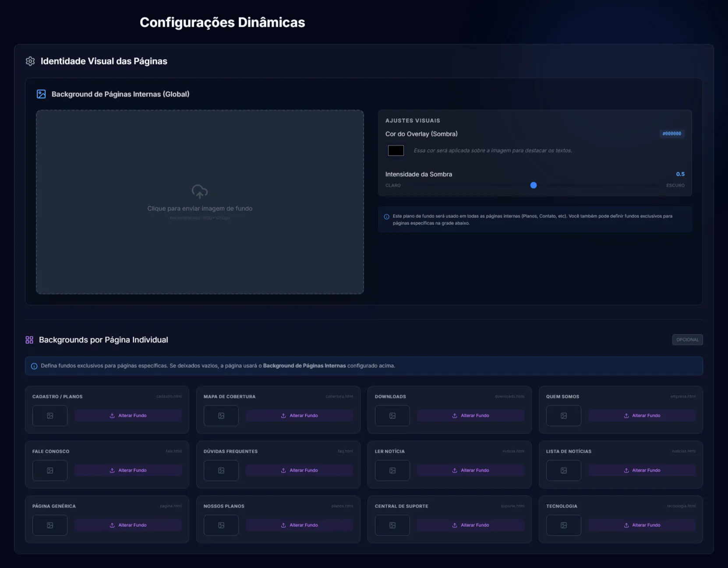Click the #000000 hex color value
The width and height of the screenshot is (728, 568).
click(671, 134)
